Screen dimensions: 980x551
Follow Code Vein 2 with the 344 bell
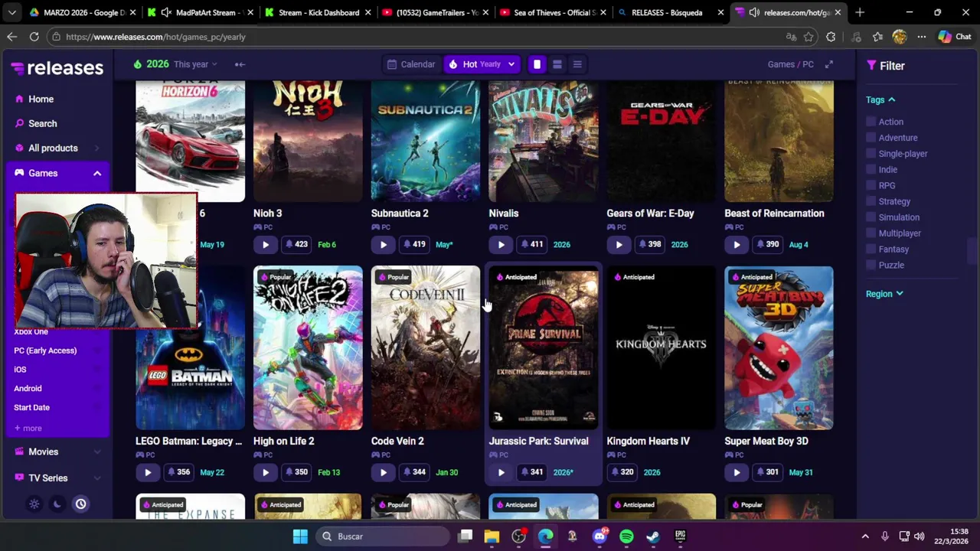tap(413, 472)
